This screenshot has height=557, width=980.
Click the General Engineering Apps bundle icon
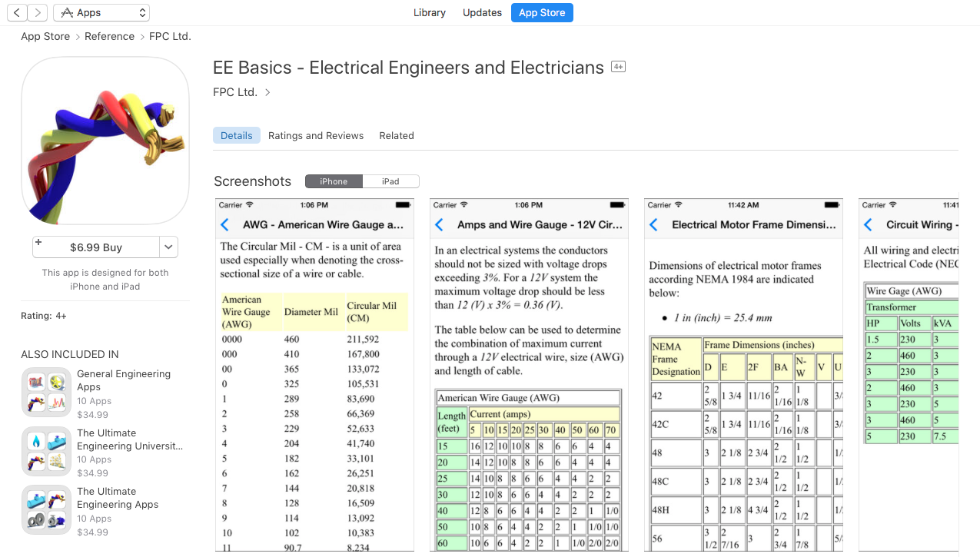click(x=46, y=393)
